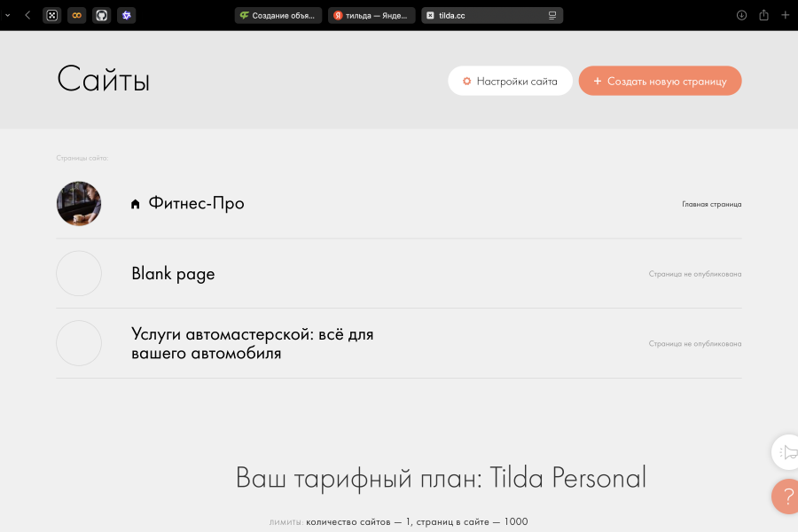Image resolution: width=798 pixels, height=532 pixels.
Task: Click 'Страница не опубликована' in Blank page row
Action: pos(694,274)
